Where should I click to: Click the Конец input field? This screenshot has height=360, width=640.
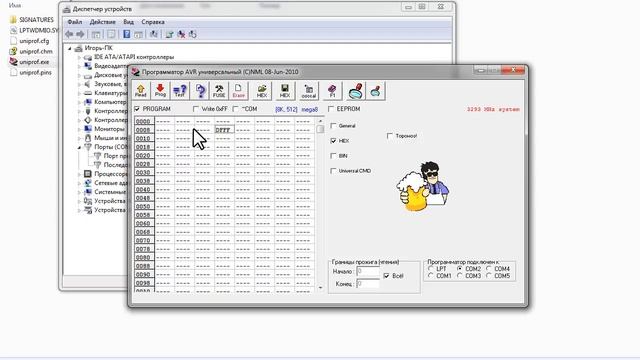click(x=368, y=283)
